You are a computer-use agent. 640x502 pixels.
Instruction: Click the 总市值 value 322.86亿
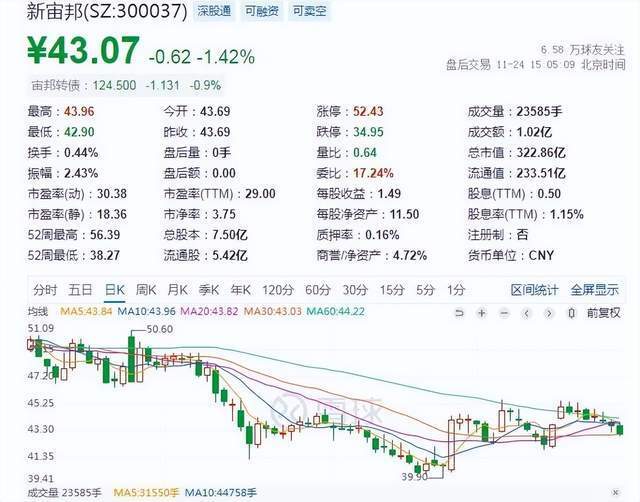tap(541, 153)
